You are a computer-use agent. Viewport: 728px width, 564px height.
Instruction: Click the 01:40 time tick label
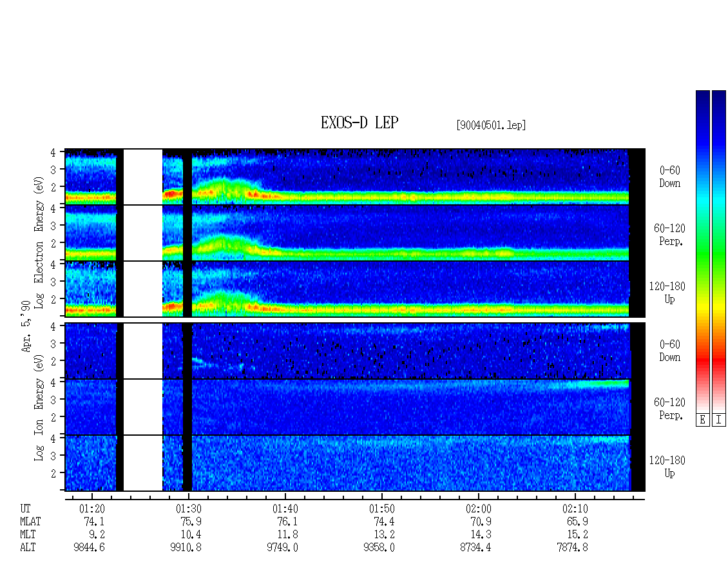pos(285,509)
